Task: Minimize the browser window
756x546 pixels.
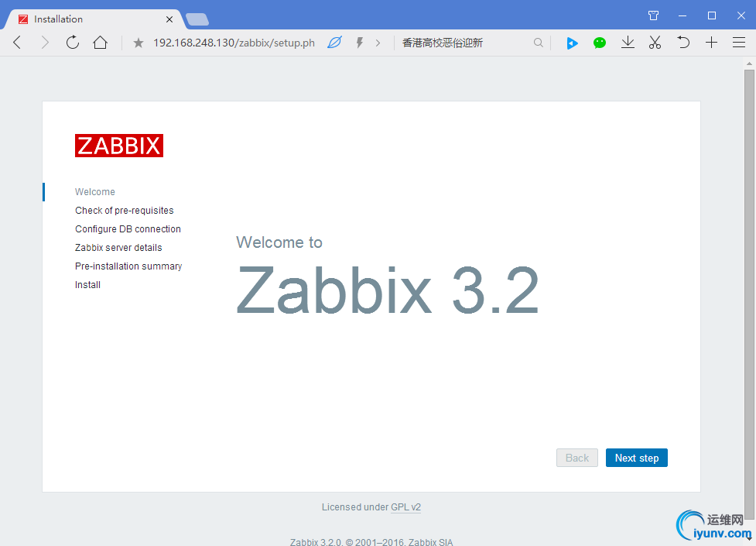Action: (x=682, y=15)
